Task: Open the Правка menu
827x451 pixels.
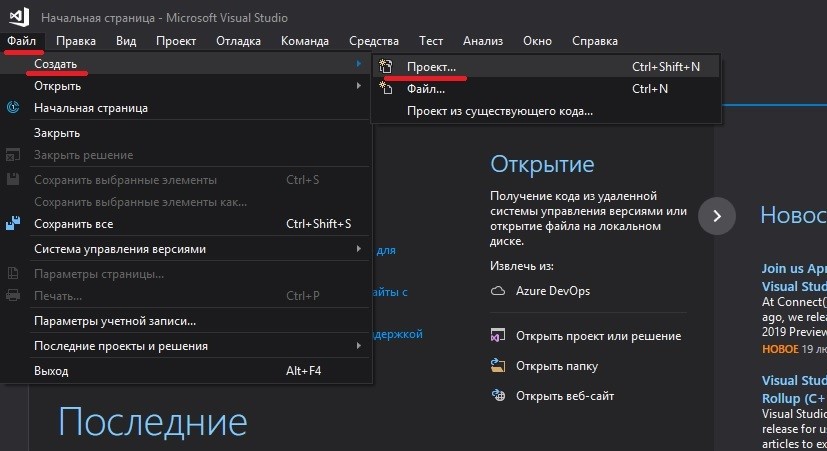Action: point(76,41)
